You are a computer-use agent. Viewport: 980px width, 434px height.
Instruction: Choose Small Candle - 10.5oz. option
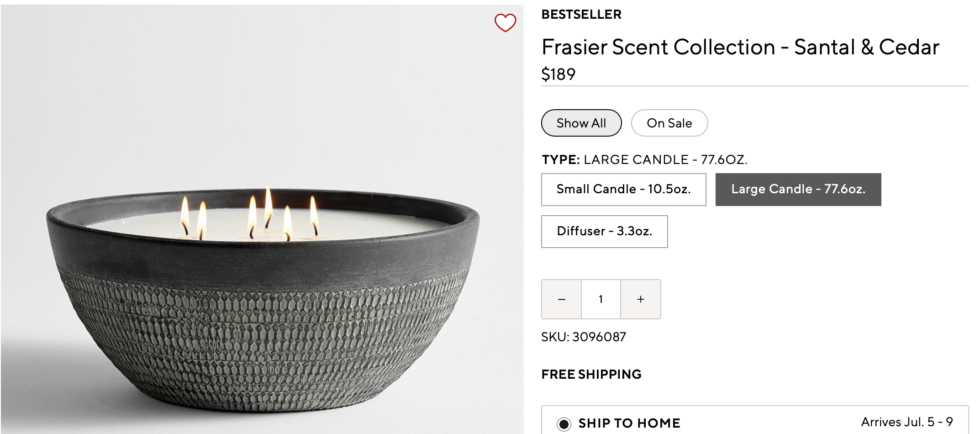(623, 189)
